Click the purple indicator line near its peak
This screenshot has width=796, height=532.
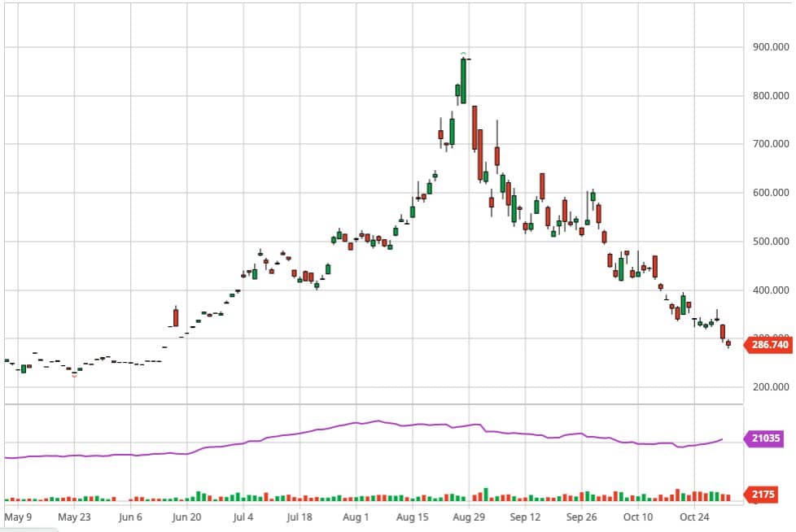(x=376, y=421)
